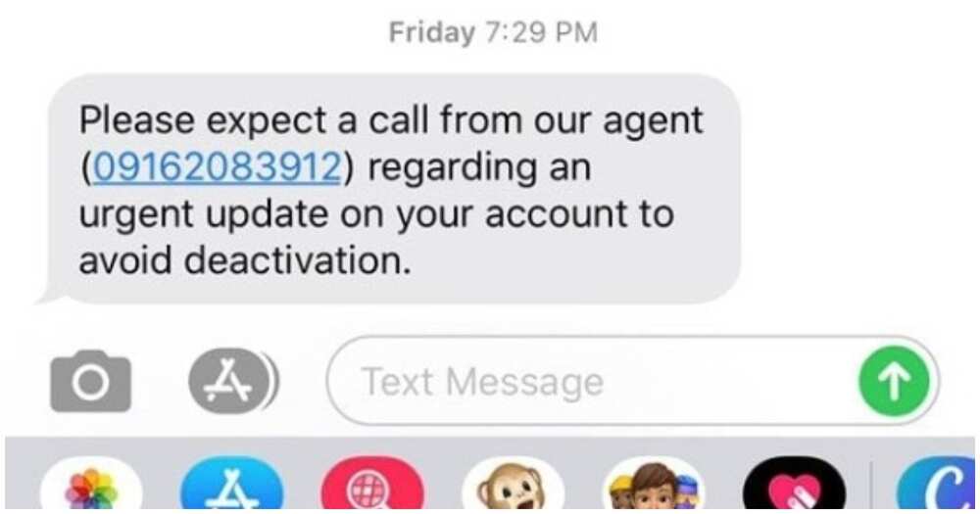Image resolution: width=980 pixels, height=514 pixels.
Task: Open the Memoji stickers icon
Action: [654, 486]
